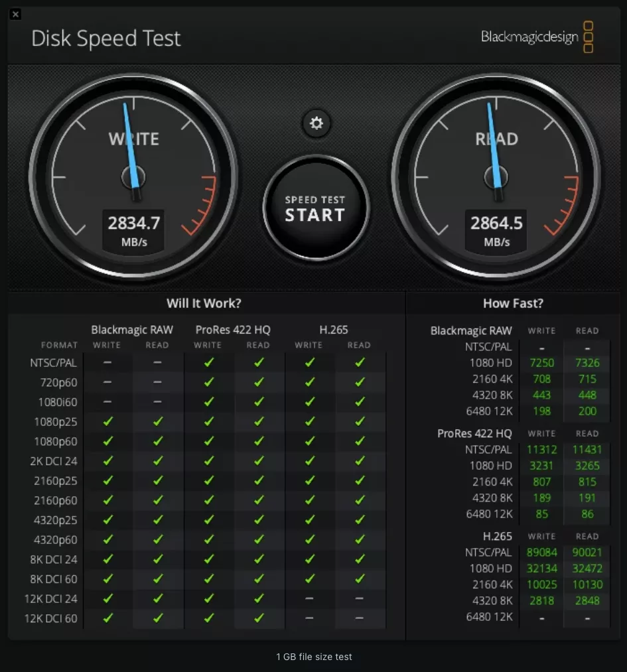
Task: Click Blackmagic RAW write dash for NTSC/PAL
Action: (107, 363)
